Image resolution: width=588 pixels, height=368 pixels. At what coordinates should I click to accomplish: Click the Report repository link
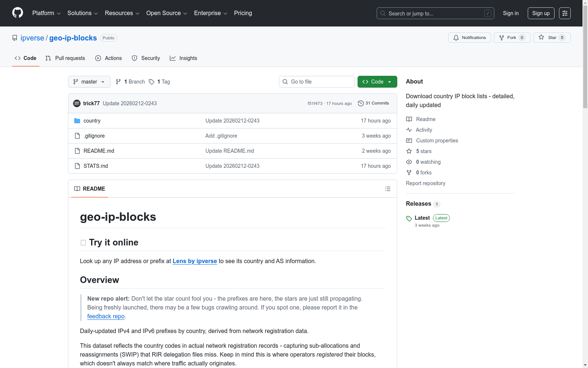[426, 183]
